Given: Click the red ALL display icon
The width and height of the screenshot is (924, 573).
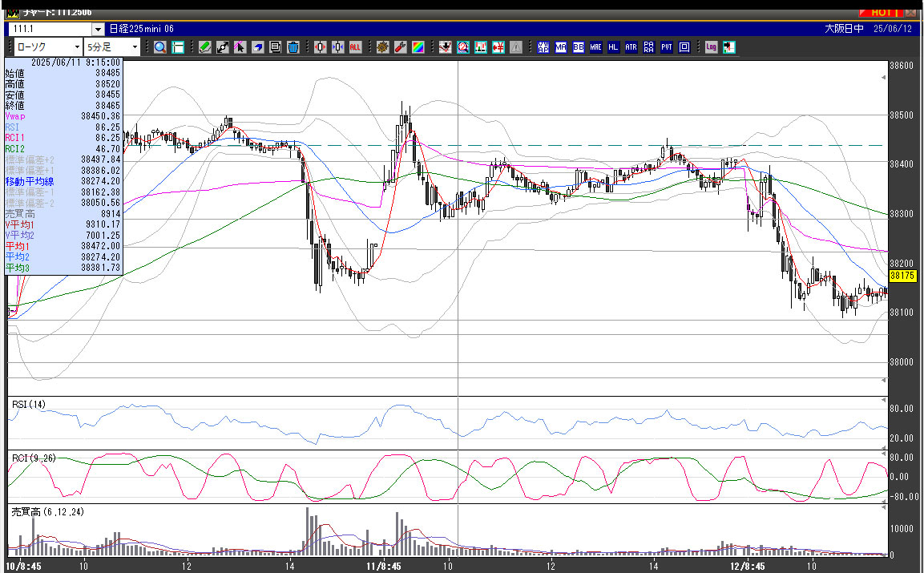Looking at the screenshot, I should [355, 47].
